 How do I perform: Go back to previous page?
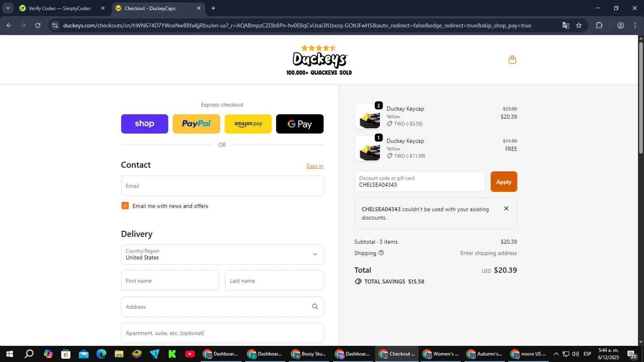[x=9, y=25]
